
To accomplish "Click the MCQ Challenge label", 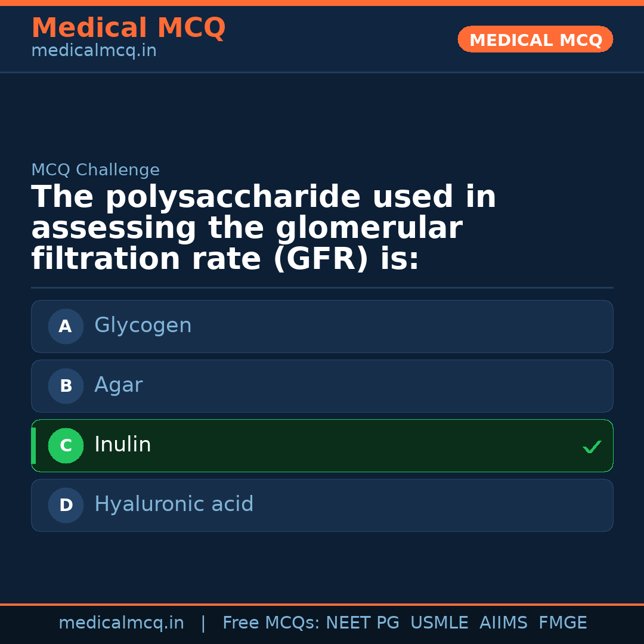I will 95,170.
